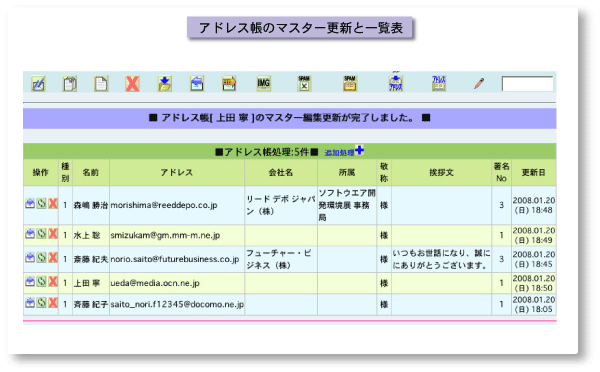Click send-mail icon in 水上 聡 row
Screen dimensions: 600x372
[x=30, y=233]
